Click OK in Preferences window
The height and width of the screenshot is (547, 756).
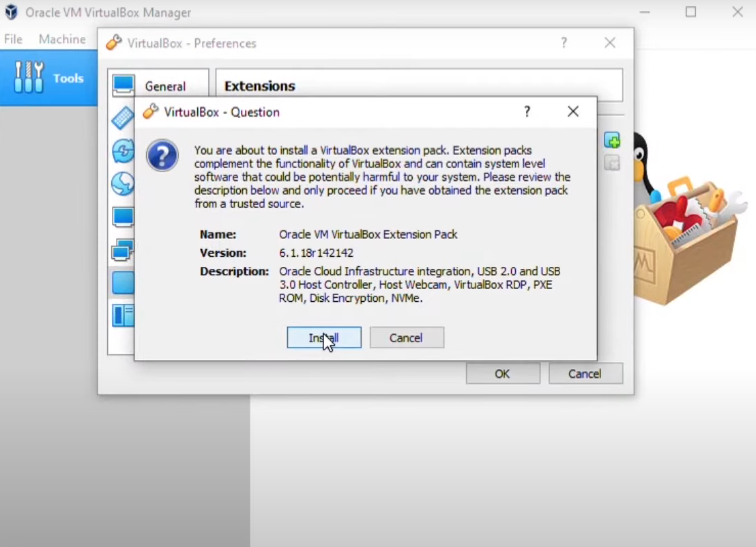503,374
